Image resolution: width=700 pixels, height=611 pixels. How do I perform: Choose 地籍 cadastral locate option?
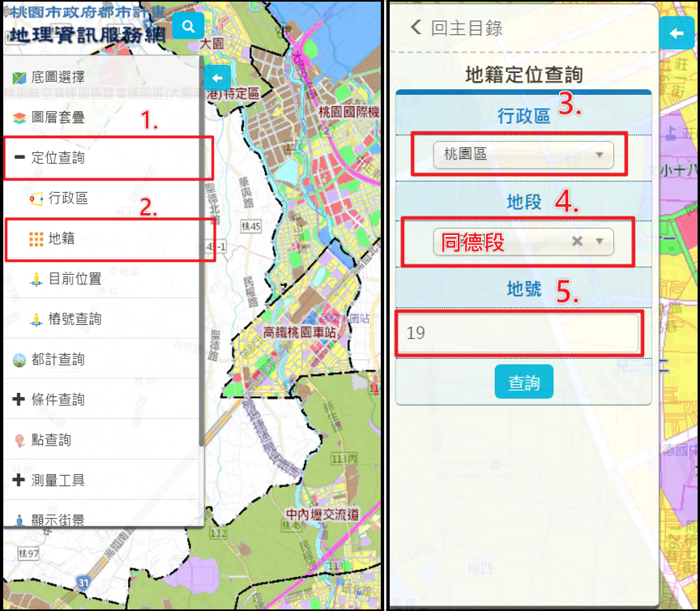[x=62, y=239]
